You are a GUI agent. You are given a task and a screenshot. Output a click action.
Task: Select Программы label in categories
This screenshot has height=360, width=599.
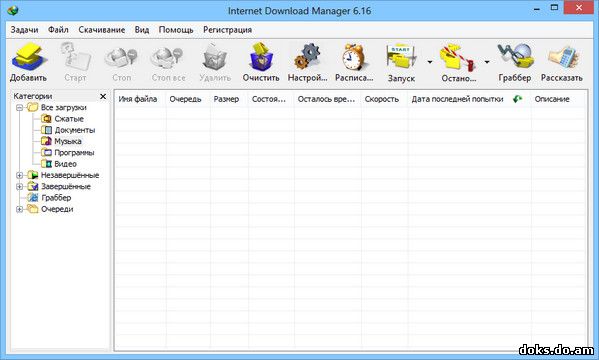point(74,153)
